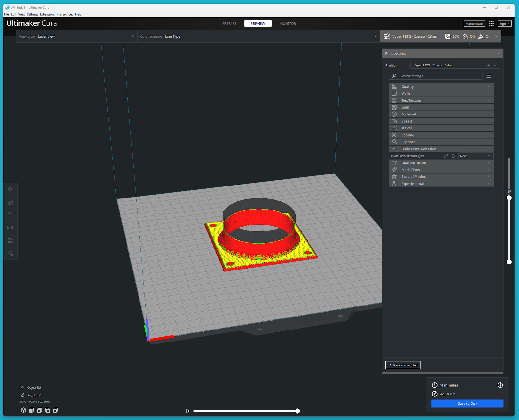Expand the Mesh Fixes category
The width and height of the screenshot is (519, 420).
tap(441, 170)
